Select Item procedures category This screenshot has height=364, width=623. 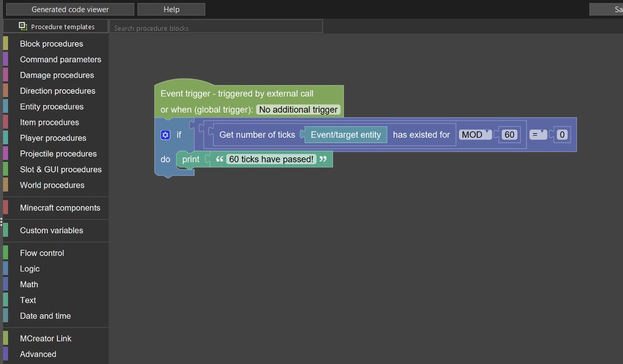coord(49,122)
